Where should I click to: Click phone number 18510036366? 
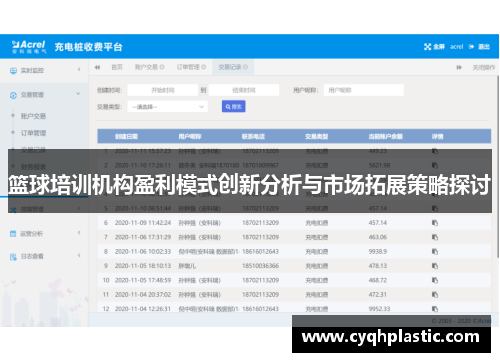pos(260,266)
